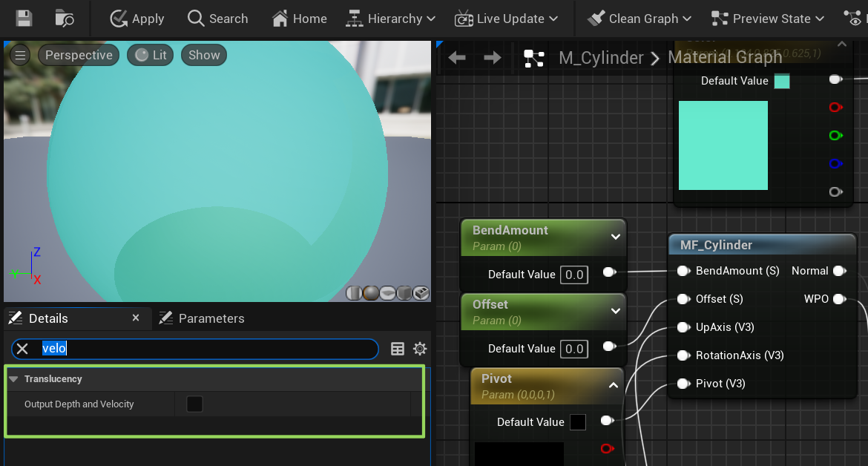Click the color node green output pin
Image resolution: width=868 pixels, height=466 pixels.
[x=835, y=135]
